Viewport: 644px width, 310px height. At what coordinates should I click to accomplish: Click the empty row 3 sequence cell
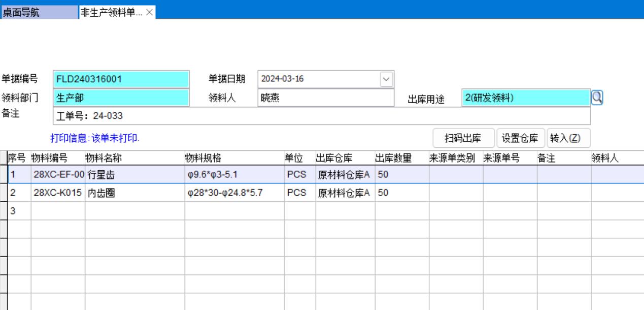[x=19, y=211]
